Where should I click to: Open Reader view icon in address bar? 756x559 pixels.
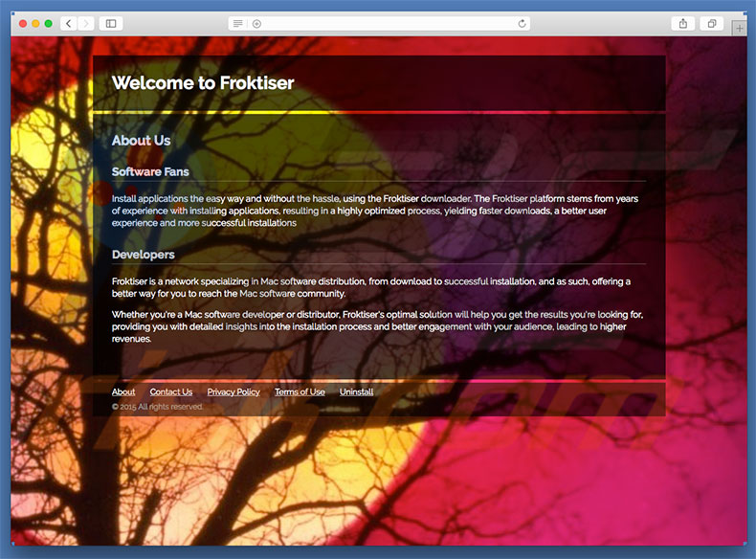click(x=238, y=23)
